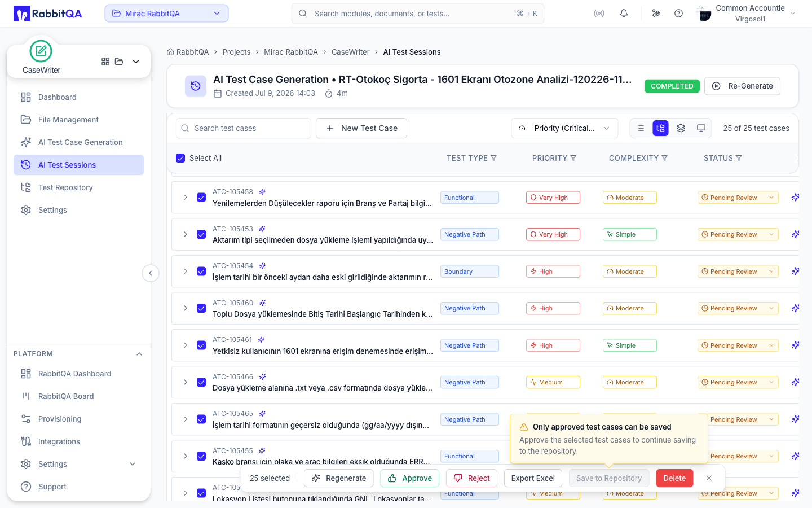Expand row ATC-105458 details
This screenshot has height=508, width=812.
[185, 198]
